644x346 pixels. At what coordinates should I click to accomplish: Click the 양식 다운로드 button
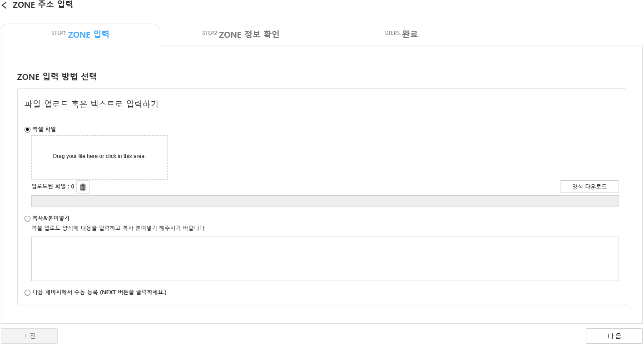589,187
